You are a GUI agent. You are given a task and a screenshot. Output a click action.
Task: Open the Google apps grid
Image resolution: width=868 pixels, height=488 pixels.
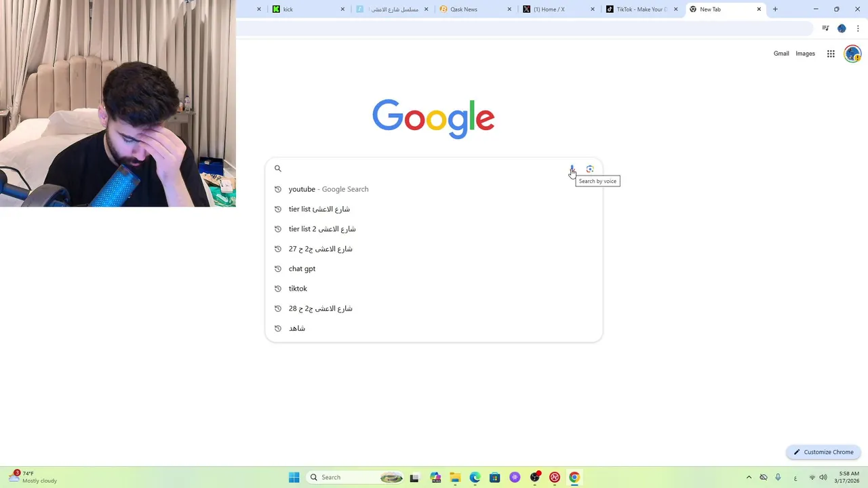[831, 54]
